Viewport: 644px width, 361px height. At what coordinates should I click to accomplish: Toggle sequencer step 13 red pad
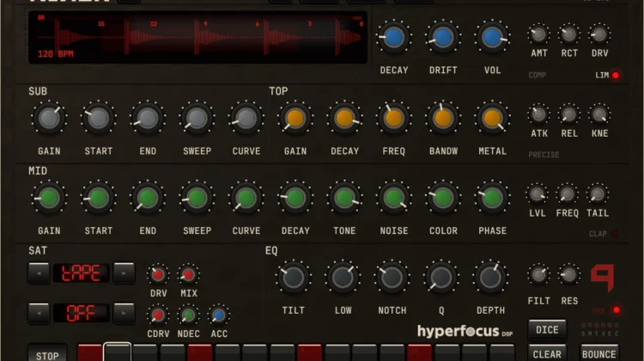pyautogui.click(x=419, y=353)
